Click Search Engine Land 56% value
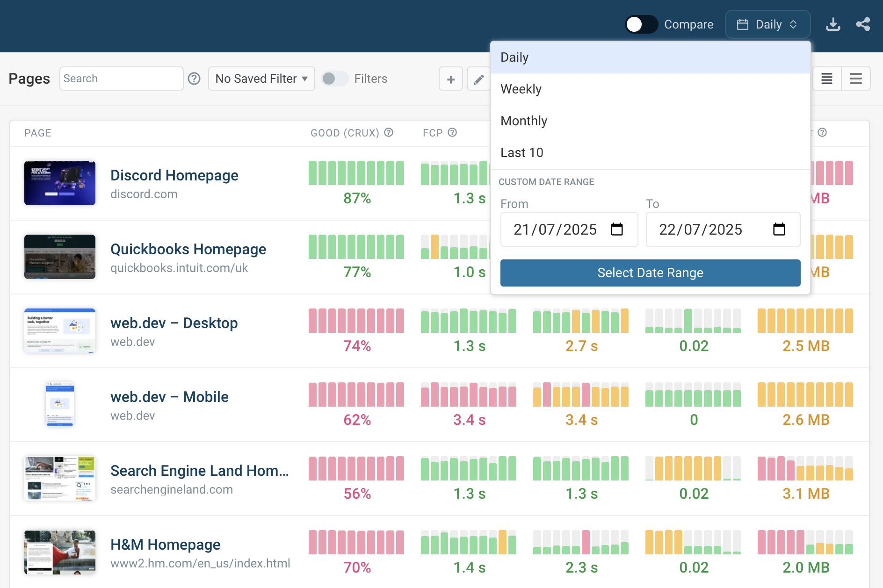Viewport: 883px width, 588px height. tap(357, 494)
